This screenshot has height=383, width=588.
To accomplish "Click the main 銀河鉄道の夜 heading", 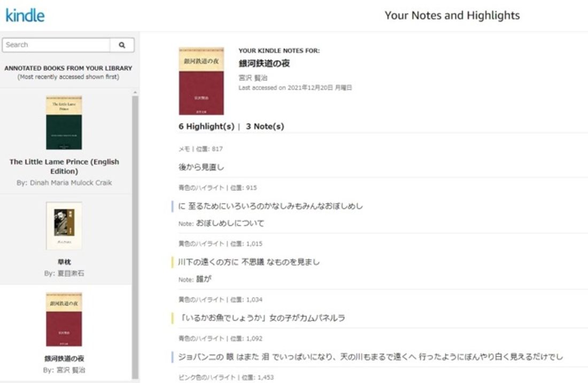I will click(265, 64).
